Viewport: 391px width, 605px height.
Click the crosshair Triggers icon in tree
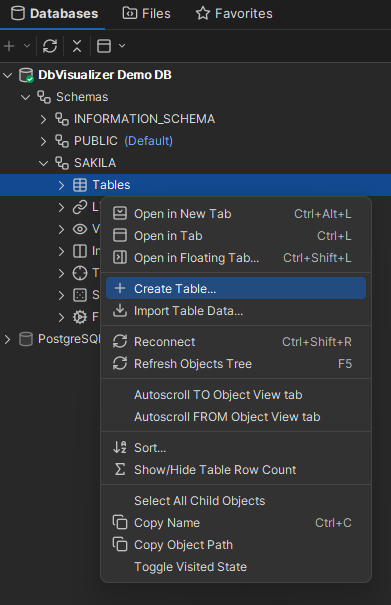[80, 273]
